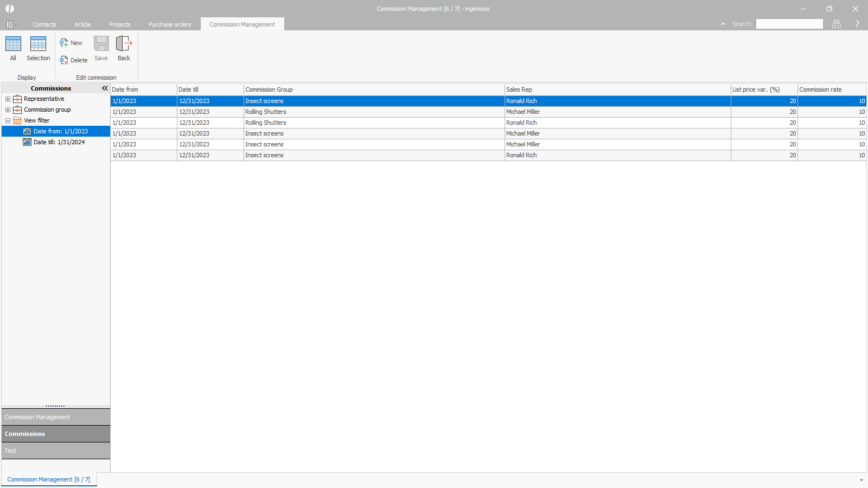Collapse the Commissions sidebar panel
The height and width of the screenshot is (488, 868).
[x=105, y=88]
